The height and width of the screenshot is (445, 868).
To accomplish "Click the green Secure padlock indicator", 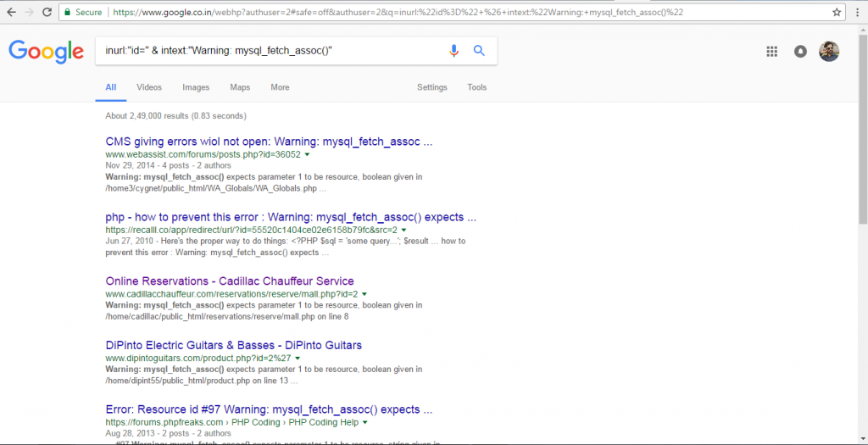I will pos(83,12).
